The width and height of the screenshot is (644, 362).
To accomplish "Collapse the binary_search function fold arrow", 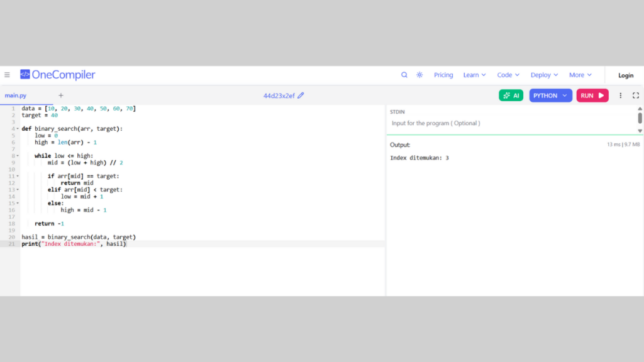I will click(18, 129).
